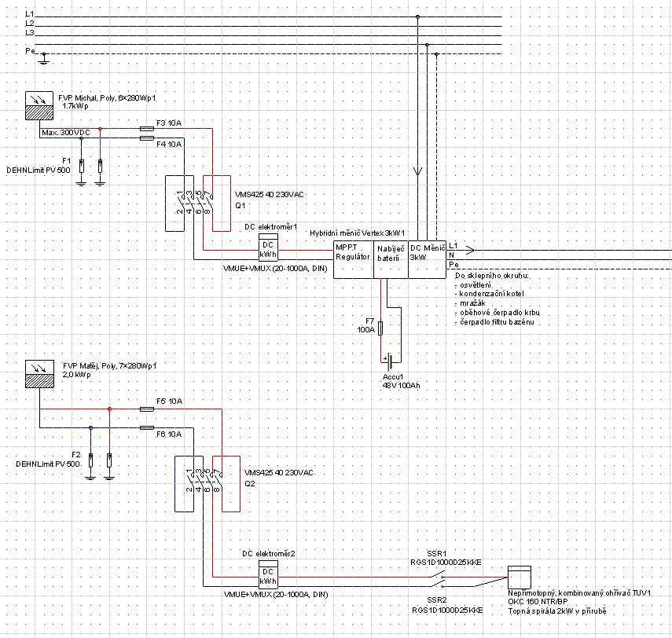The width and height of the screenshot is (672, 638).
Task: Select the F3 10A fuse
Action: tap(147, 129)
